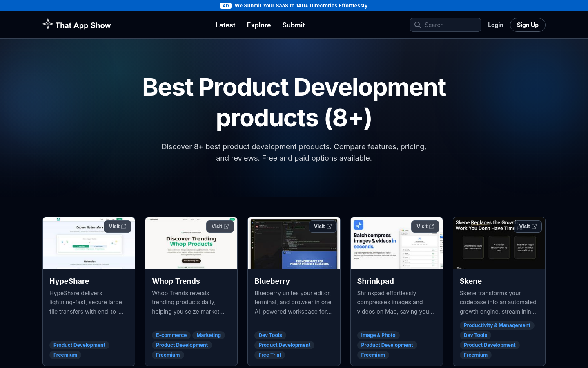
Task: Open the directories submission ad link
Action: (x=301, y=6)
